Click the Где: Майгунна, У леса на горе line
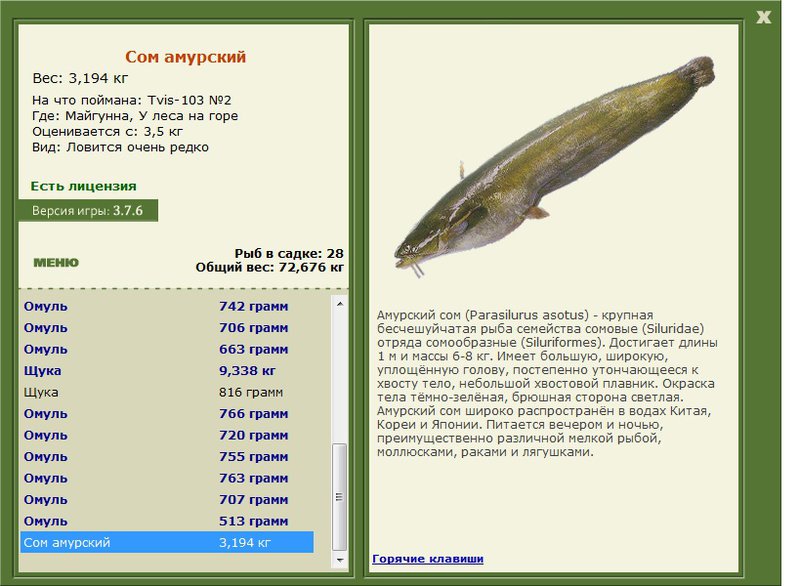 pyautogui.click(x=135, y=116)
